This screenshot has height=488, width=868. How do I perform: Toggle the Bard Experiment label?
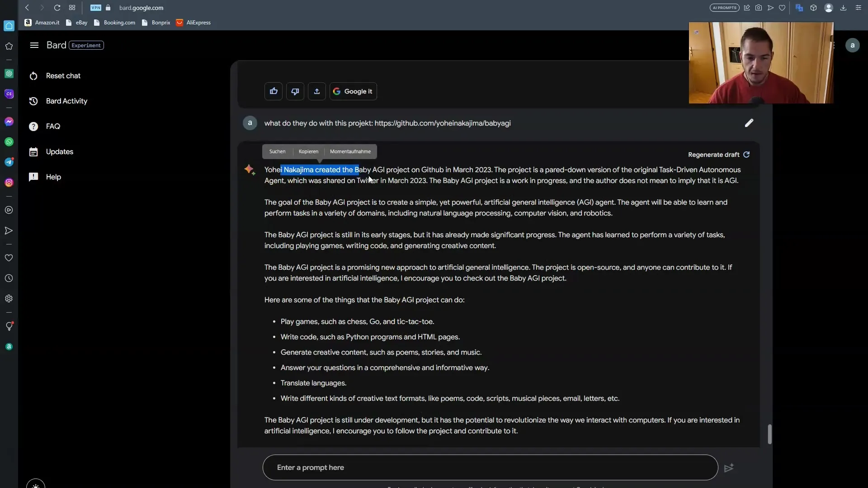[x=86, y=45]
